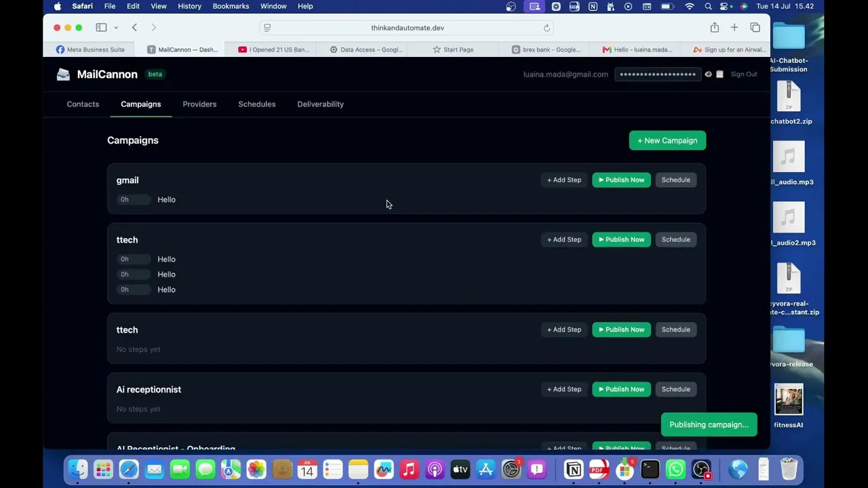Screen dimensions: 868x488
Task: Open the Window menu
Action: tap(273, 6)
